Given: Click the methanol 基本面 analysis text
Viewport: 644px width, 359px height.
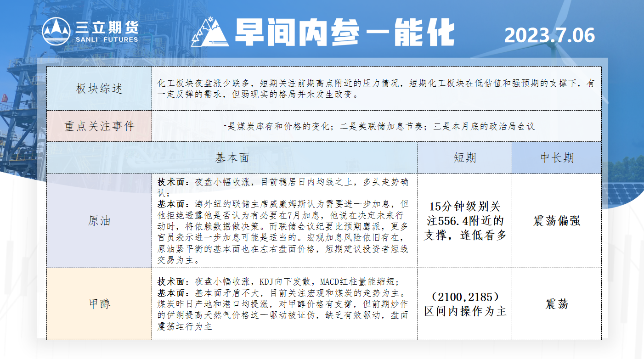Looking at the screenshot, I should [282, 309].
